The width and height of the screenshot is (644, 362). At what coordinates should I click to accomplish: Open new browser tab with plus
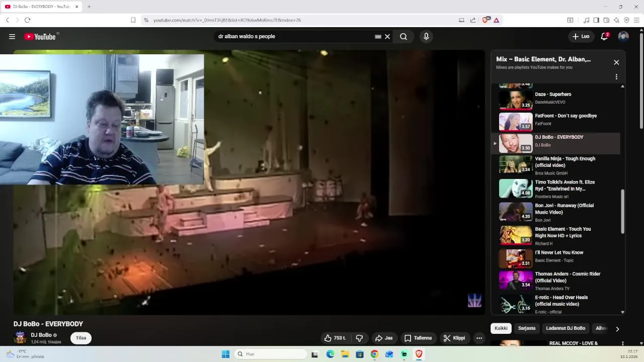point(89,7)
